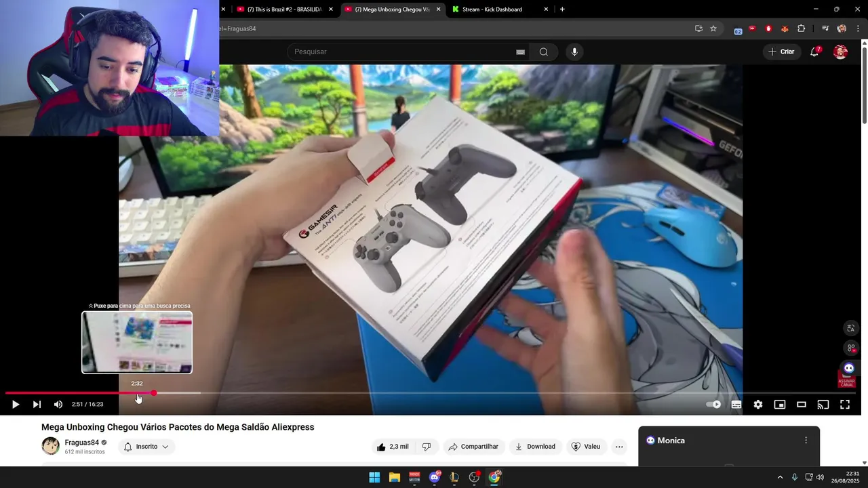
Task: Open the Monica panel three-dot options
Action: coord(806,441)
